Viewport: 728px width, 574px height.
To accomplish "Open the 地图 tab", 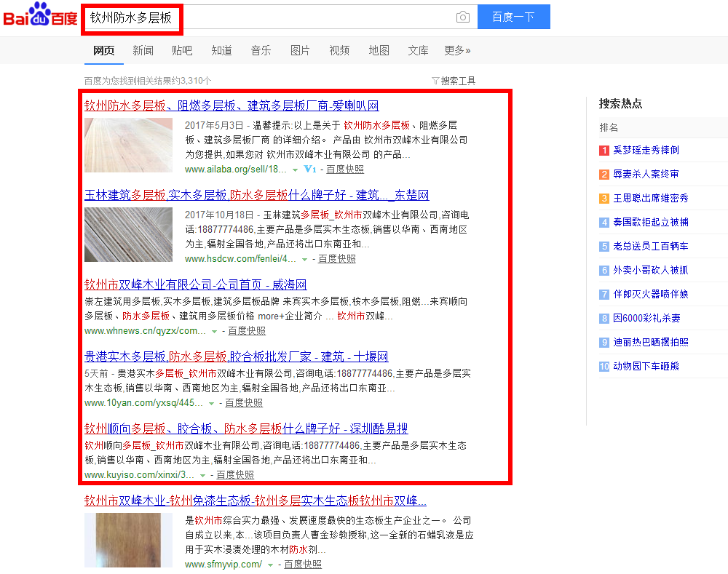I will [x=379, y=51].
